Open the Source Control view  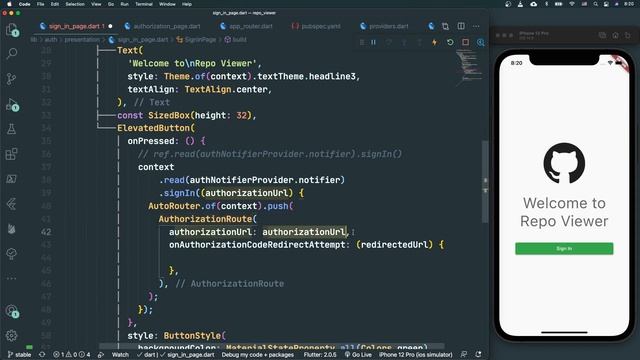tap(12, 78)
